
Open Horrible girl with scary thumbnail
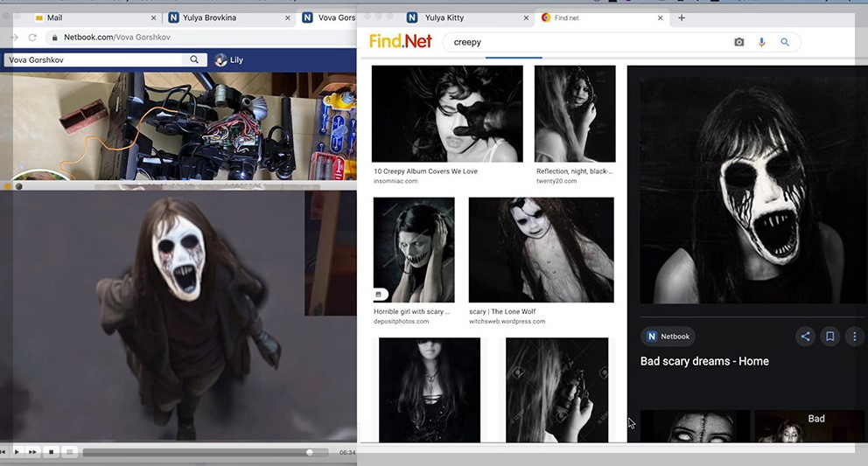(414, 249)
